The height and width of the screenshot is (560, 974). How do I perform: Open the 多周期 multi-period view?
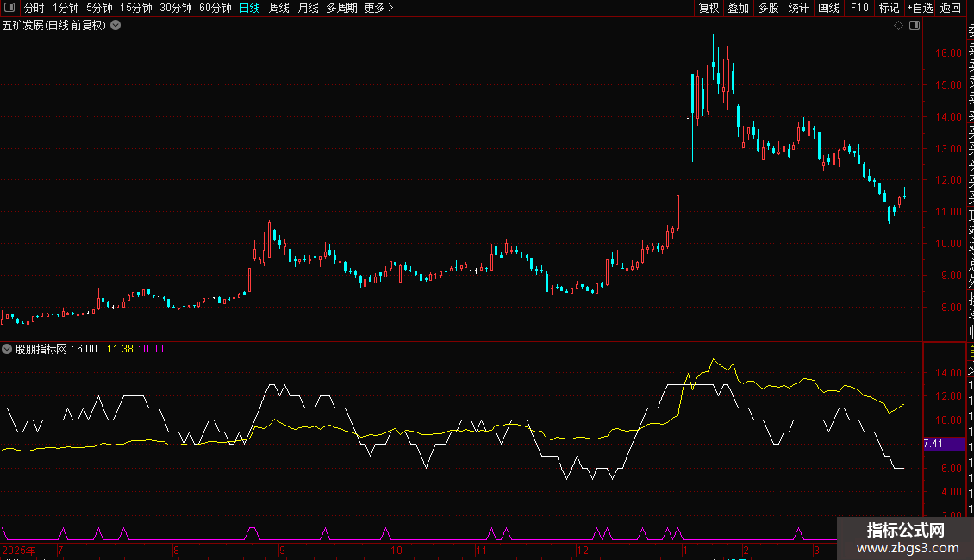[341, 8]
